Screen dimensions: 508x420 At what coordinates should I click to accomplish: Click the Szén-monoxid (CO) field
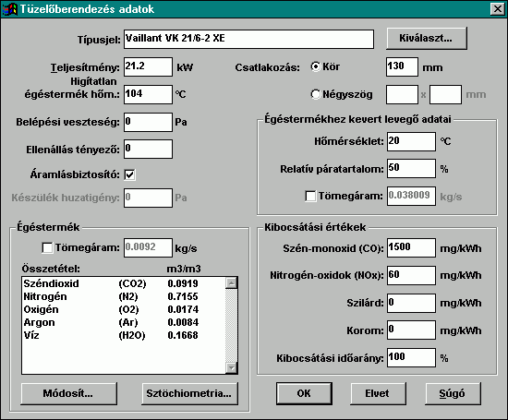411,248
